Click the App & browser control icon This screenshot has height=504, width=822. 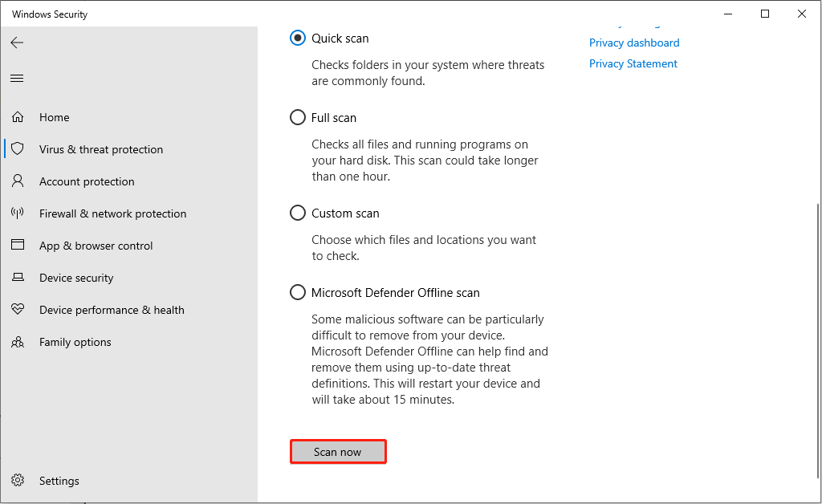coord(18,246)
